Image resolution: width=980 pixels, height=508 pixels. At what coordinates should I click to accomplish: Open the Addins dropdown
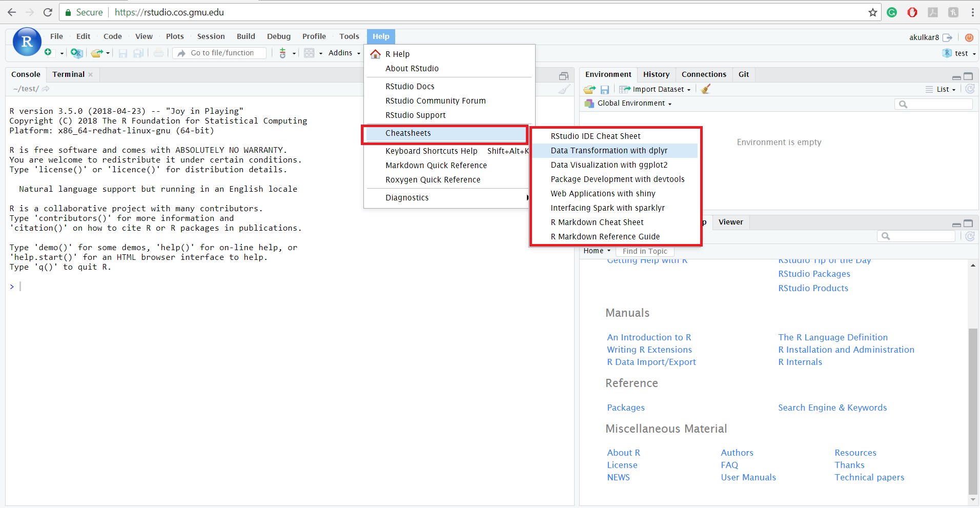point(344,53)
